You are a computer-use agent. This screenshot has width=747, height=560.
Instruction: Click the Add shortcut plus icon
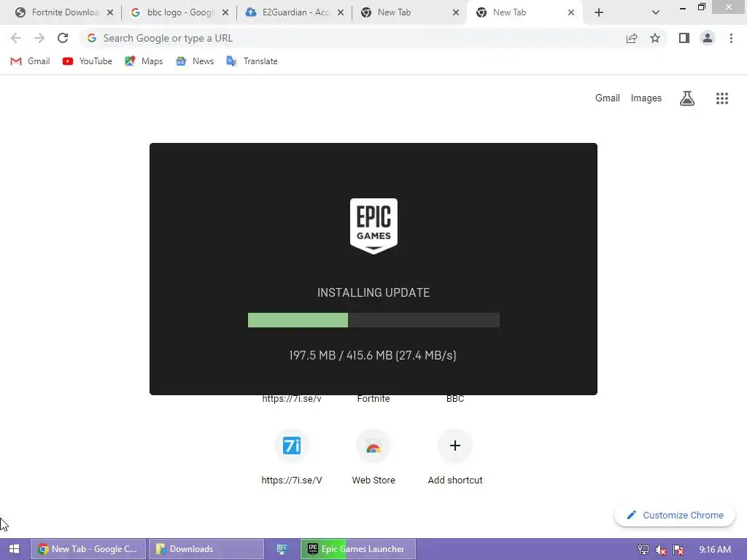(455, 446)
